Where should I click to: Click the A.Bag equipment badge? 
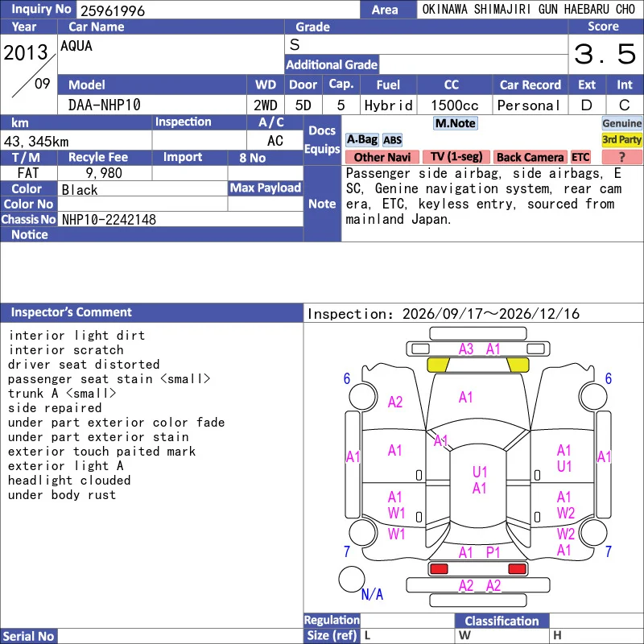pyautogui.click(x=361, y=139)
